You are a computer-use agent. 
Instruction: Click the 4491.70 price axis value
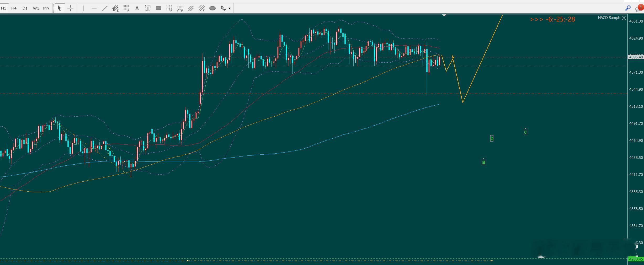point(636,123)
